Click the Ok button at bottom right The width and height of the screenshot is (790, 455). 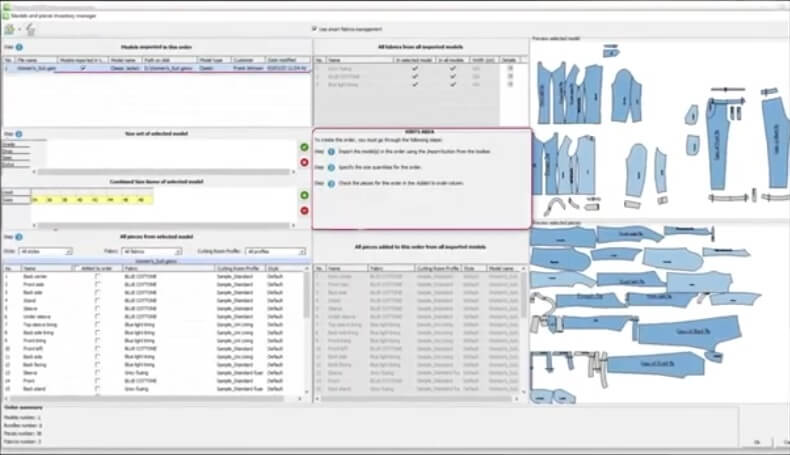(x=756, y=441)
